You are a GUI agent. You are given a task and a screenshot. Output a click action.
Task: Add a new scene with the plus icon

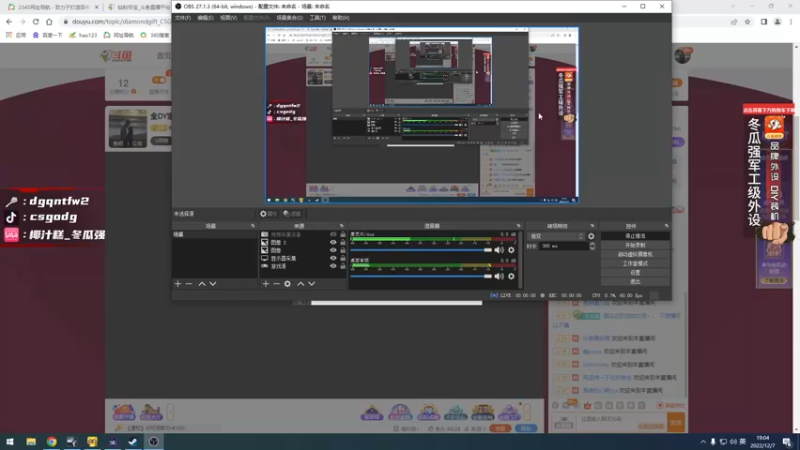coord(178,284)
